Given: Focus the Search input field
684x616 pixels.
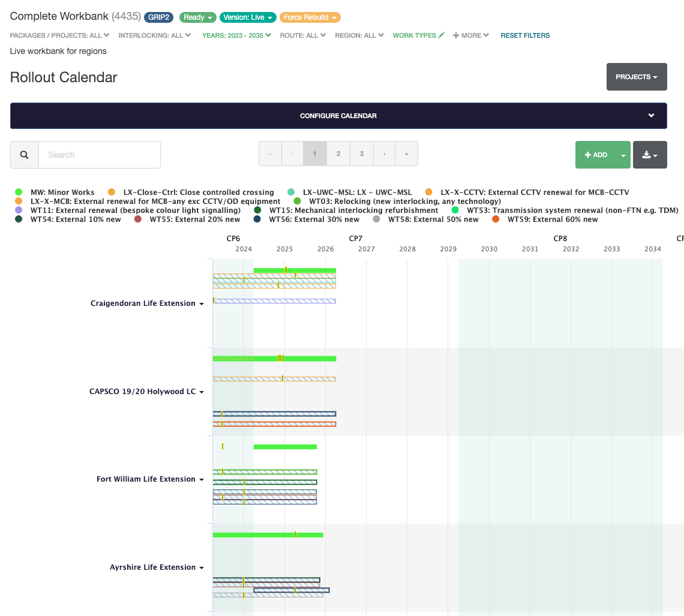Looking at the screenshot, I should 100,155.
